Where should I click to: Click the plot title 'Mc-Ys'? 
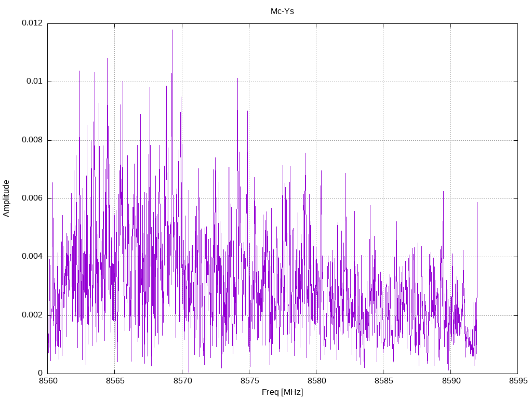pos(282,11)
